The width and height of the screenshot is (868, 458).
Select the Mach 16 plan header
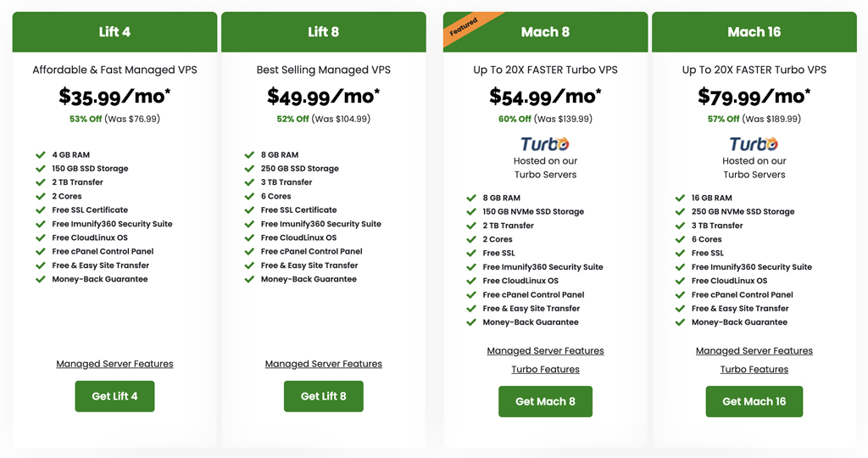(x=754, y=32)
